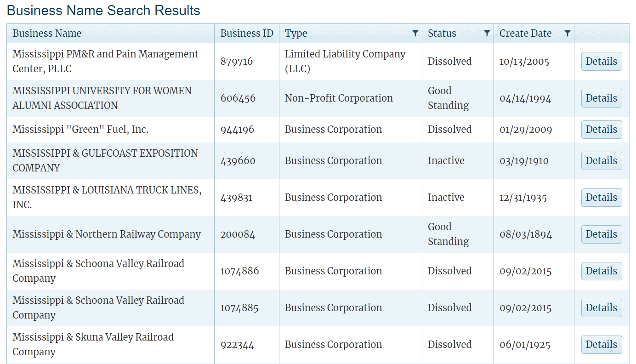Viewport: 636px width, 364px height.
Task: Open the Type column filter icon
Action: tap(415, 34)
